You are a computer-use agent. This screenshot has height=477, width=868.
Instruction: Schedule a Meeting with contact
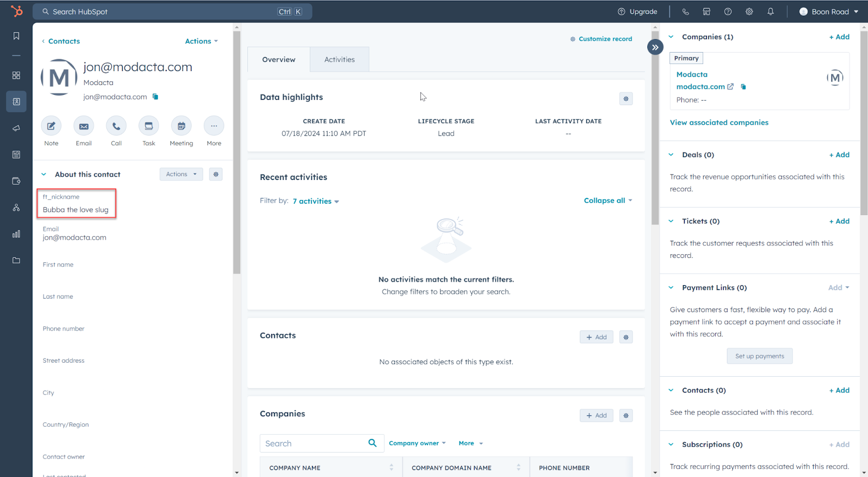click(x=181, y=126)
